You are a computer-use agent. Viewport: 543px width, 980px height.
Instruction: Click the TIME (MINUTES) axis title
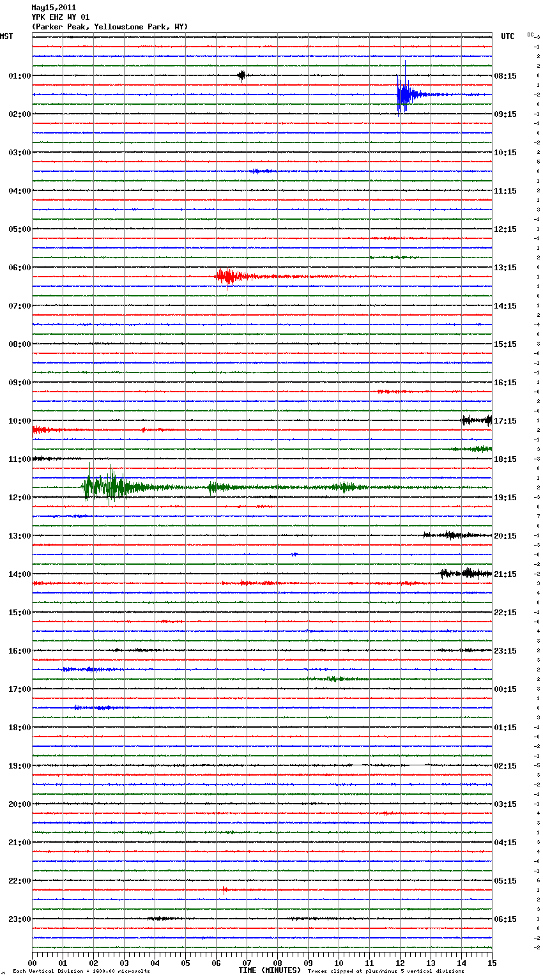270,970
